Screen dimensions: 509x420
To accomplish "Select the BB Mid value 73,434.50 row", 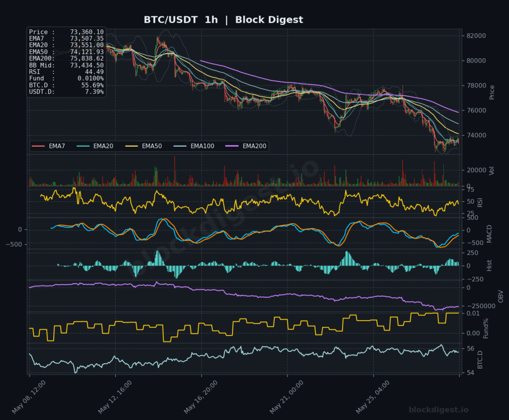I will pos(66,65).
